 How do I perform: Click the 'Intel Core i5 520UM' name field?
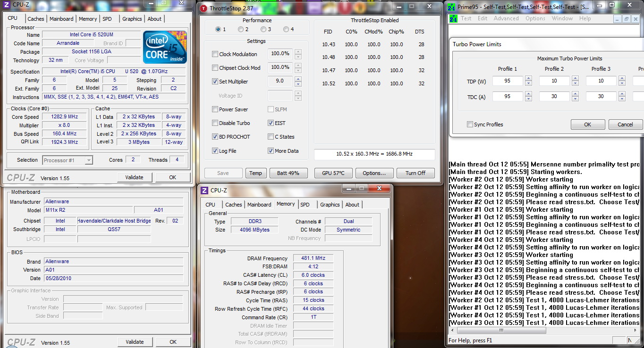[92, 34]
